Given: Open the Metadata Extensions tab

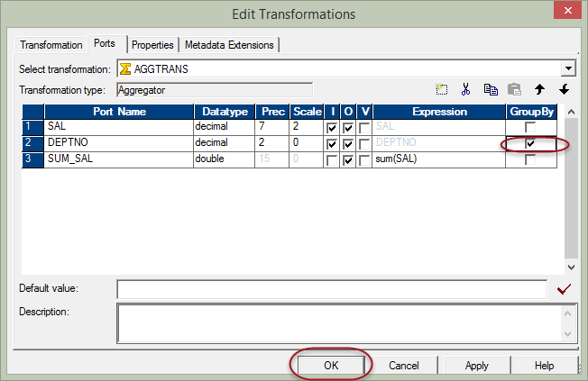Looking at the screenshot, I should point(230,44).
